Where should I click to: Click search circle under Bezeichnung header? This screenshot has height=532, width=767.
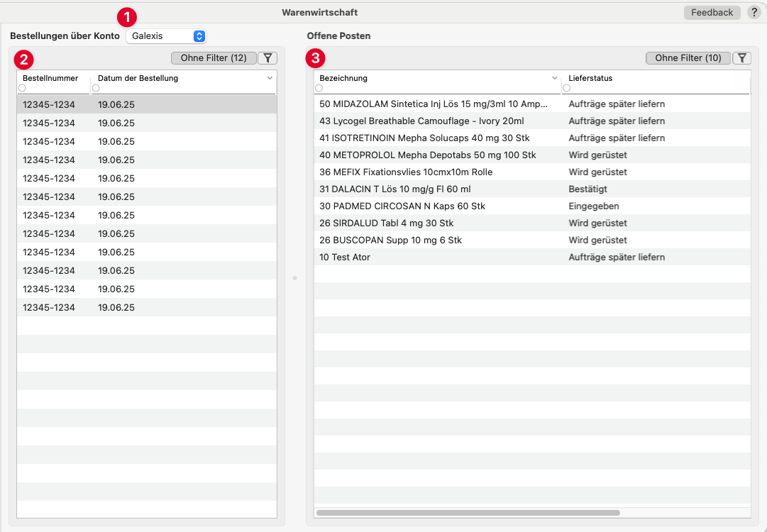[x=319, y=88]
